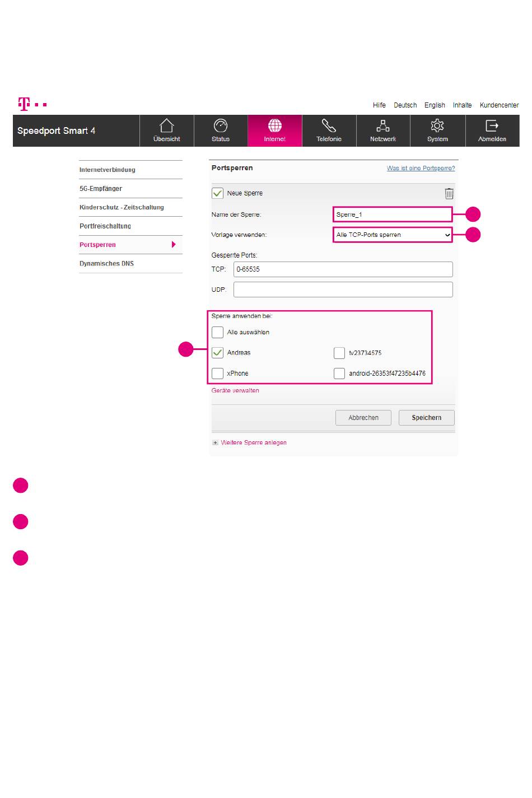Open Portfreischaltung in the sidebar
The image size is (532, 798).
[x=105, y=226]
